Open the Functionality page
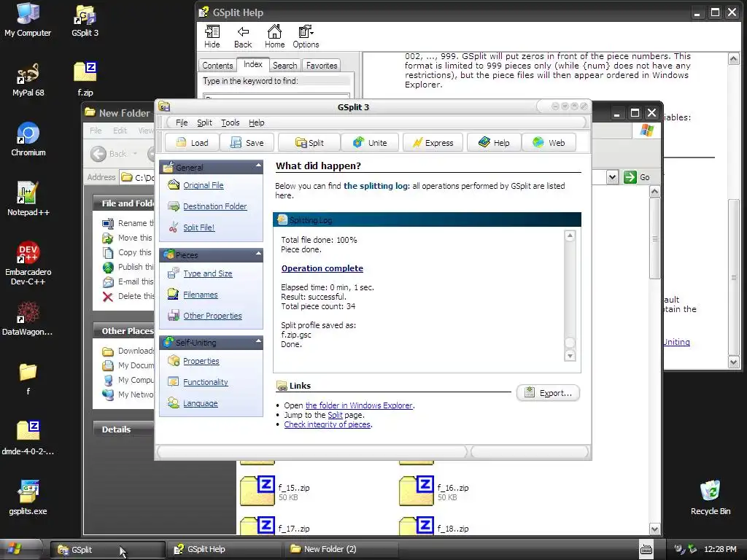The width and height of the screenshot is (747, 560). point(205,382)
